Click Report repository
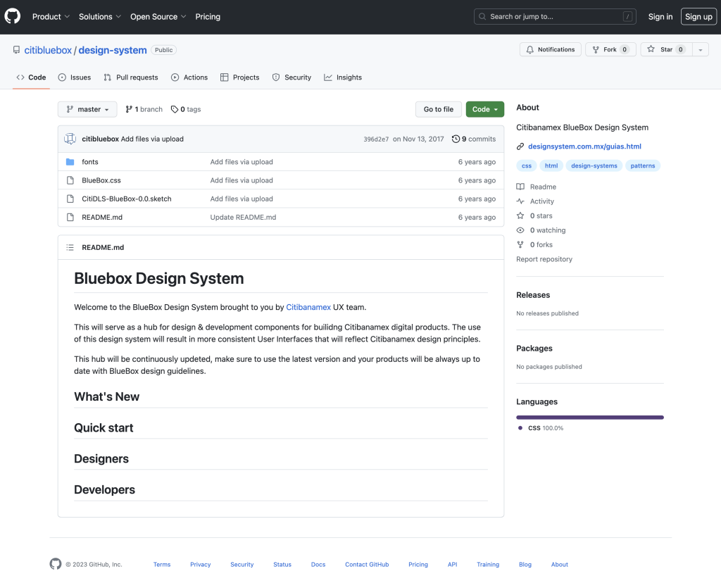The height and width of the screenshot is (588, 721). pos(544,259)
